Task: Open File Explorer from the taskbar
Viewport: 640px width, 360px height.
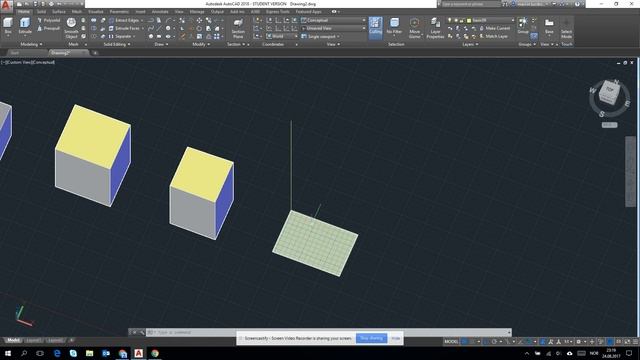Action: pos(89,353)
